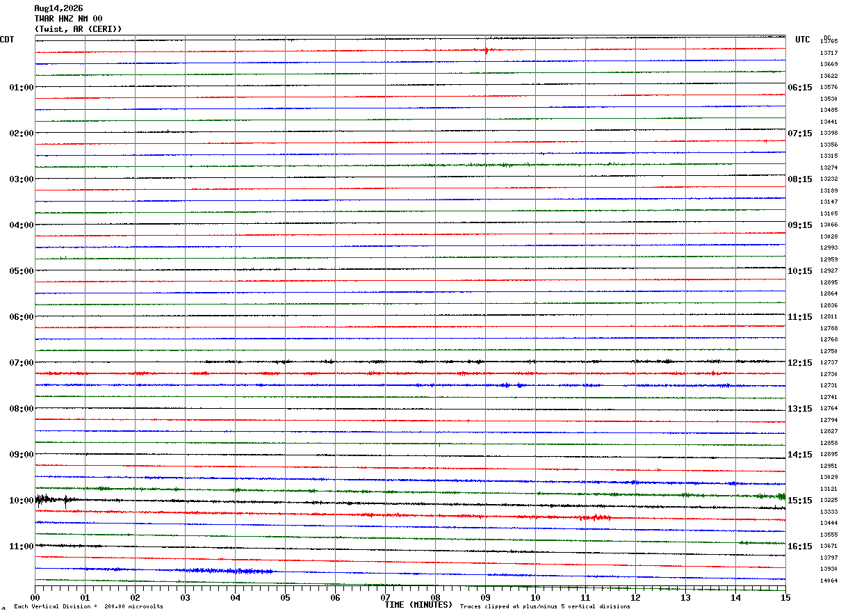Click the DC offset value 12959
841x616 pixels.
(828, 259)
